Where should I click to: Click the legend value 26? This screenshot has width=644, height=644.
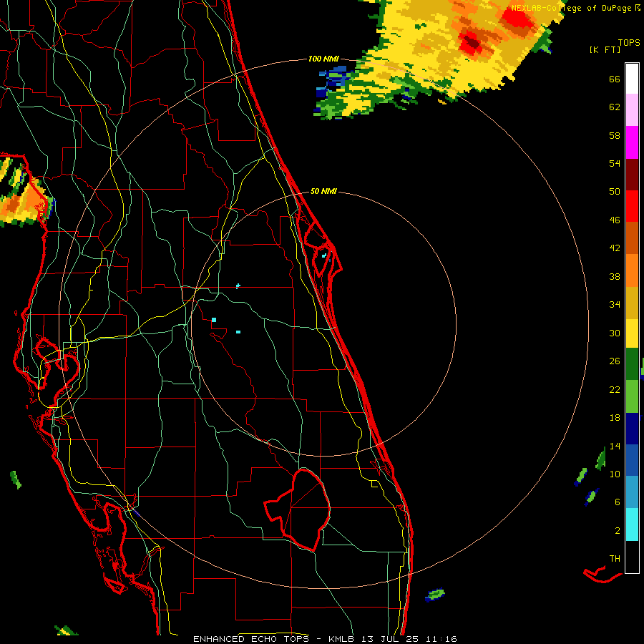click(615, 361)
